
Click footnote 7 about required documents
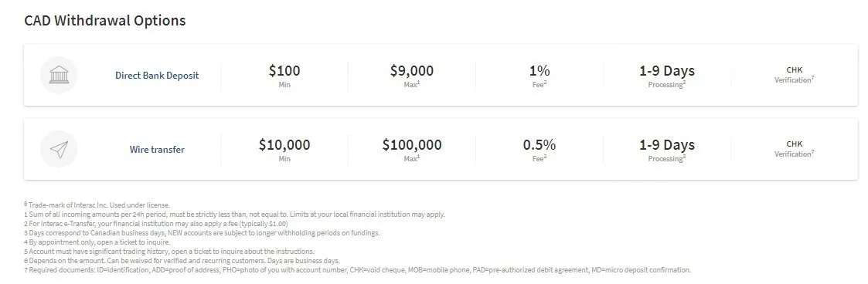[358, 270]
